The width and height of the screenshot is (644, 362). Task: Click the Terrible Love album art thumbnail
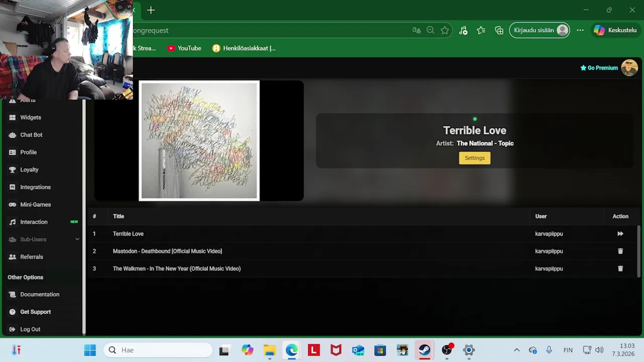(x=199, y=141)
